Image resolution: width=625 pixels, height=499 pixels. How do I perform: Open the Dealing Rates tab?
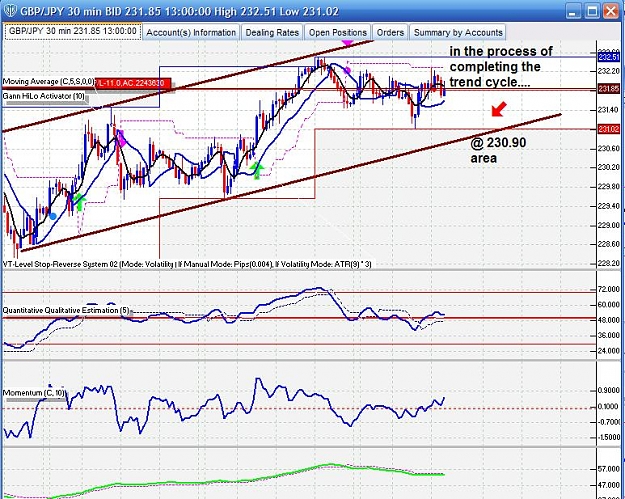(272, 33)
